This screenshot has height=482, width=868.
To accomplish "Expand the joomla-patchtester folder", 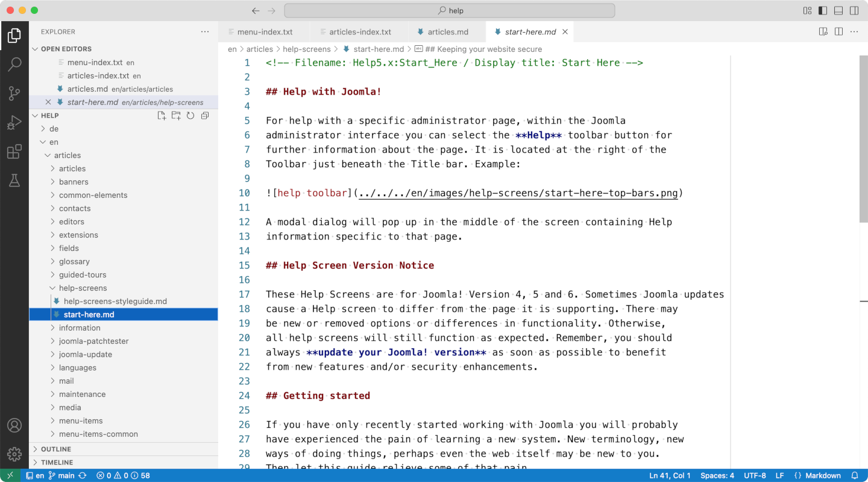I will tap(124, 341).
